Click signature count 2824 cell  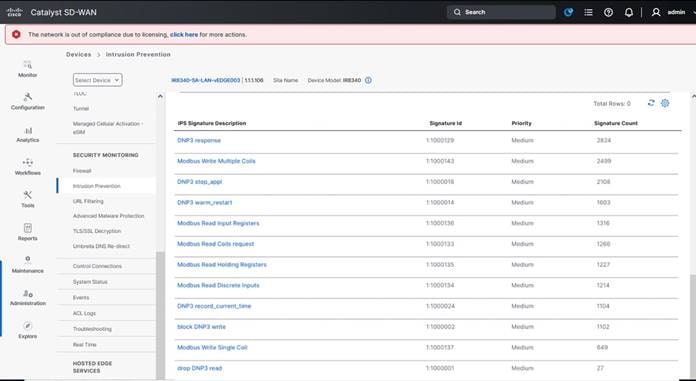[604, 140]
